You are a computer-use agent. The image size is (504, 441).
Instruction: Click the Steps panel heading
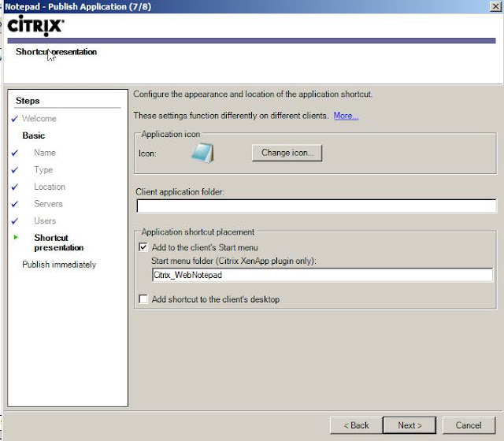coord(28,101)
